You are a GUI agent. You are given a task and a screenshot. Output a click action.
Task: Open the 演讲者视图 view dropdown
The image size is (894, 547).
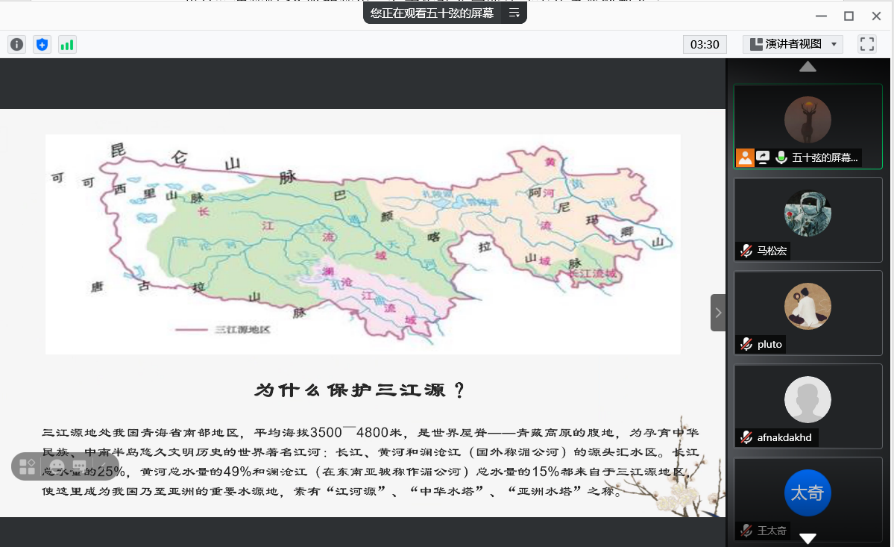coord(793,44)
